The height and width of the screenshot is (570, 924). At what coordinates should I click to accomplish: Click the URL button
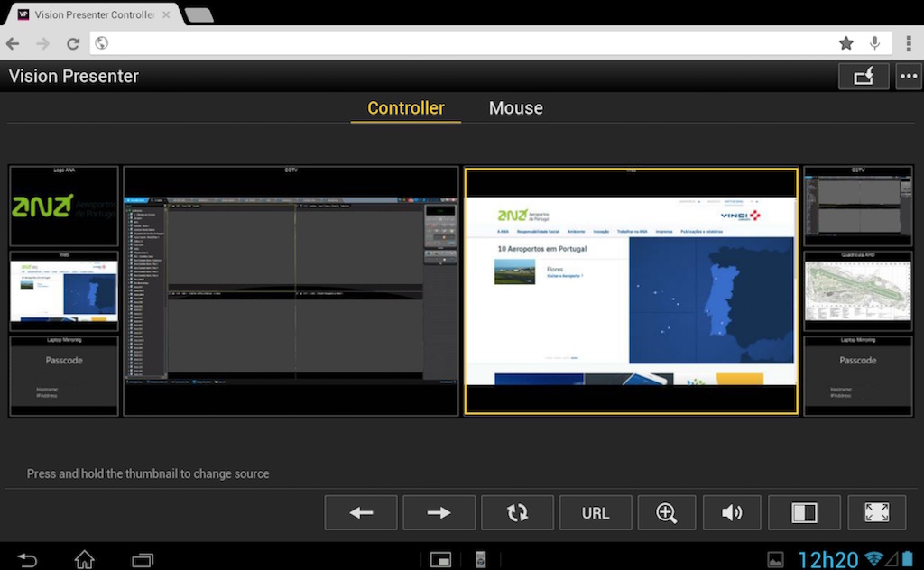596,512
